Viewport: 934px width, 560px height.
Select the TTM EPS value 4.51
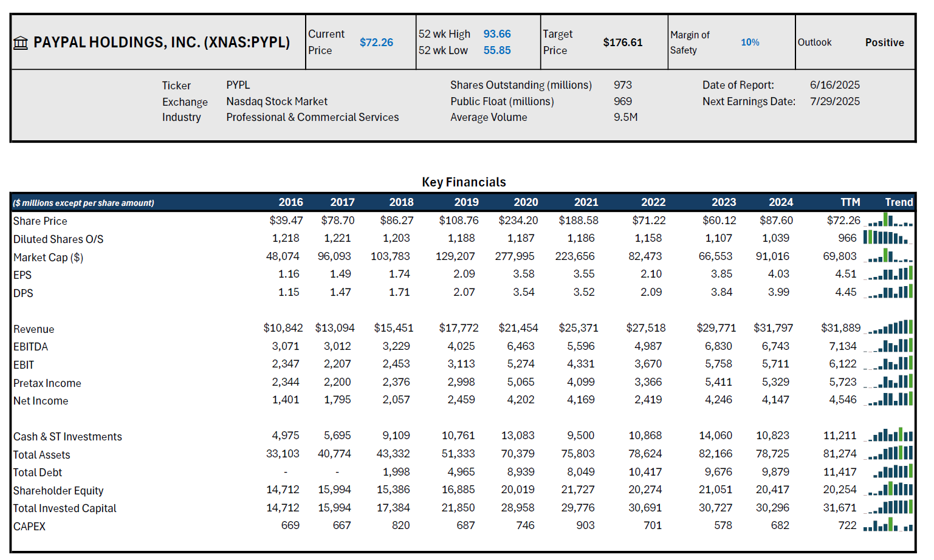click(846, 274)
